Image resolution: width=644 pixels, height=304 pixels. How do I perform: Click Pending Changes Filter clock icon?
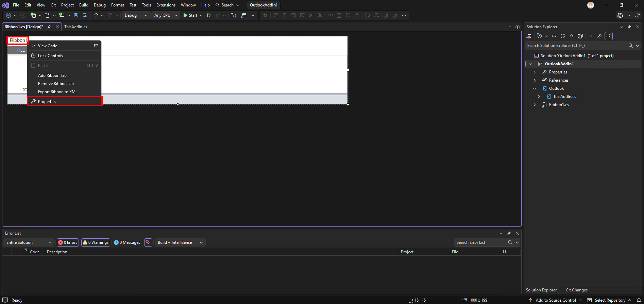(x=539, y=36)
